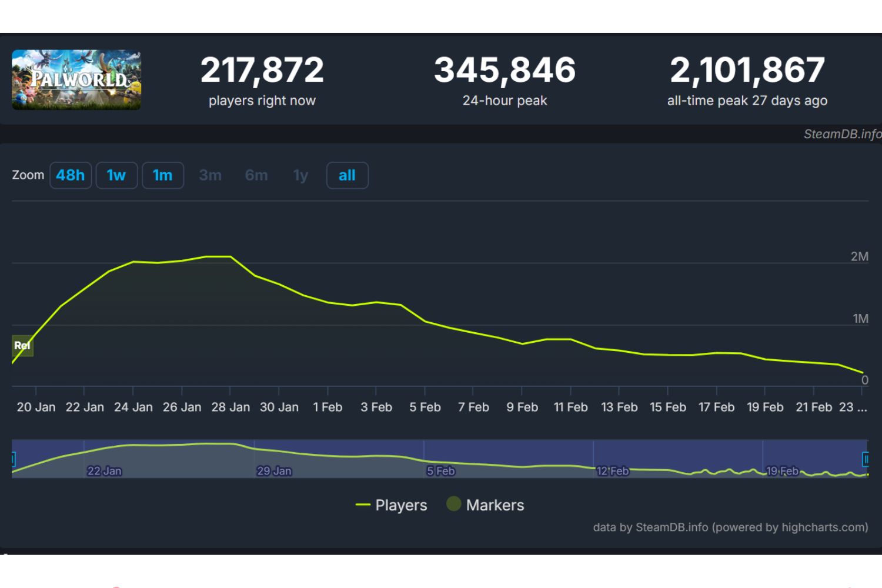Click the 9 Feb axis label
Screen dimensions: 882x588
[x=522, y=407]
